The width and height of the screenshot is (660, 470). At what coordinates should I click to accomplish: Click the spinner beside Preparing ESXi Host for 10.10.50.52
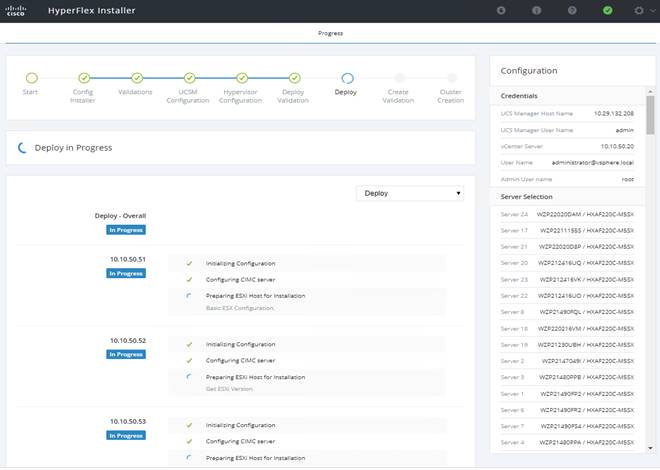click(189, 377)
